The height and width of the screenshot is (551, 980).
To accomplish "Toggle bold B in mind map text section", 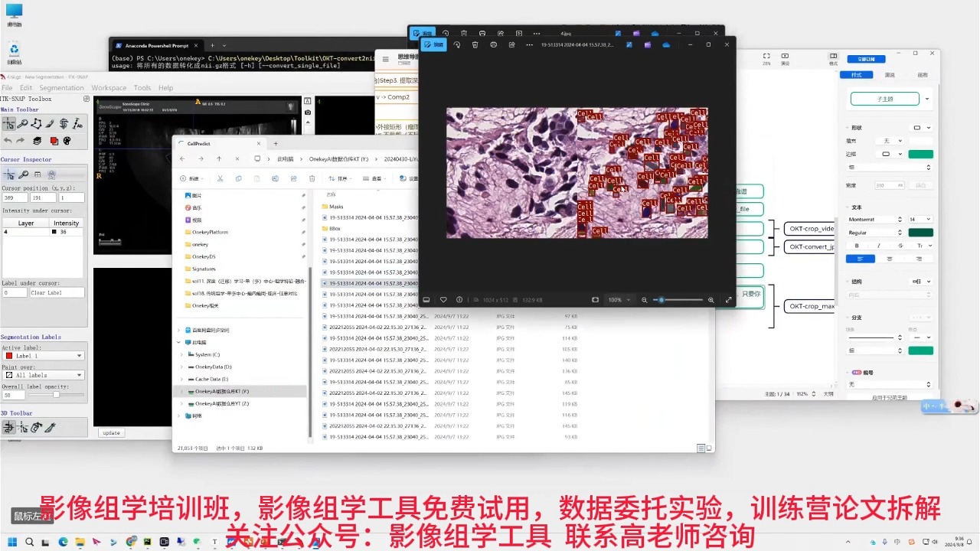I will 857,246.
